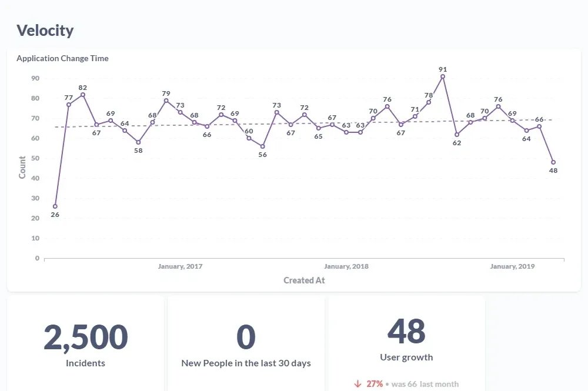
Task: Click the red down arrow trend icon
Action: point(358,383)
